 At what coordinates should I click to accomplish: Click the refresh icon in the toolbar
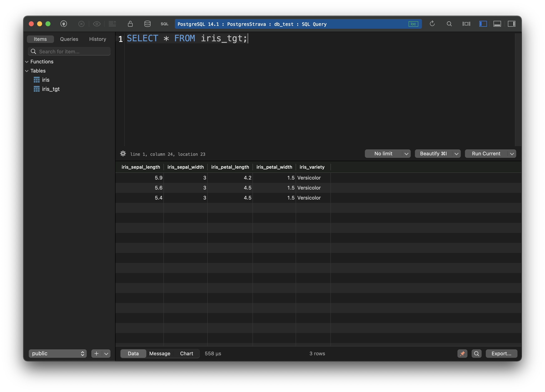coord(432,24)
